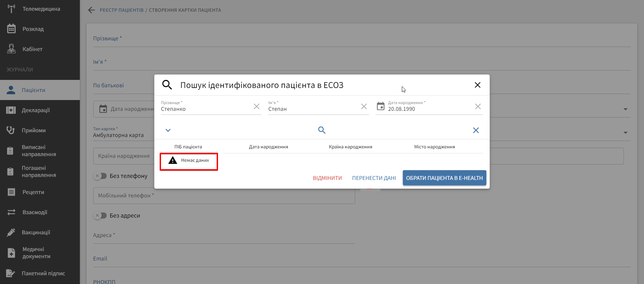Open calendar picker in search dialog
The image size is (644, 284).
click(x=381, y=106)
